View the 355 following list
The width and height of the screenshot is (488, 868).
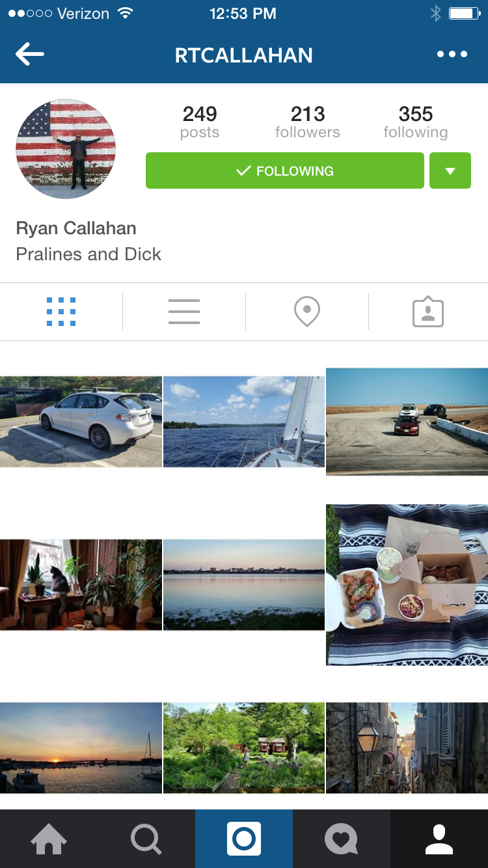(x=416, y=122)
